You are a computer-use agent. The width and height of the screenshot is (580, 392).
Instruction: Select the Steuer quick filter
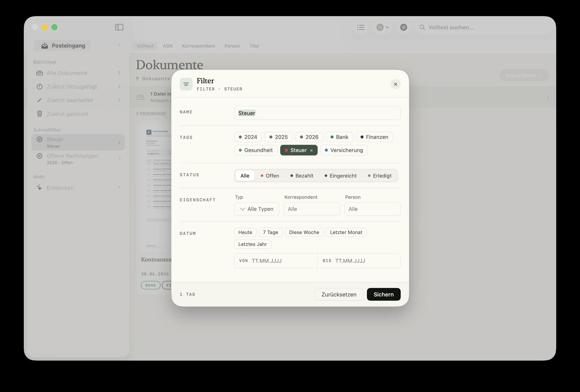coord(78,142)
